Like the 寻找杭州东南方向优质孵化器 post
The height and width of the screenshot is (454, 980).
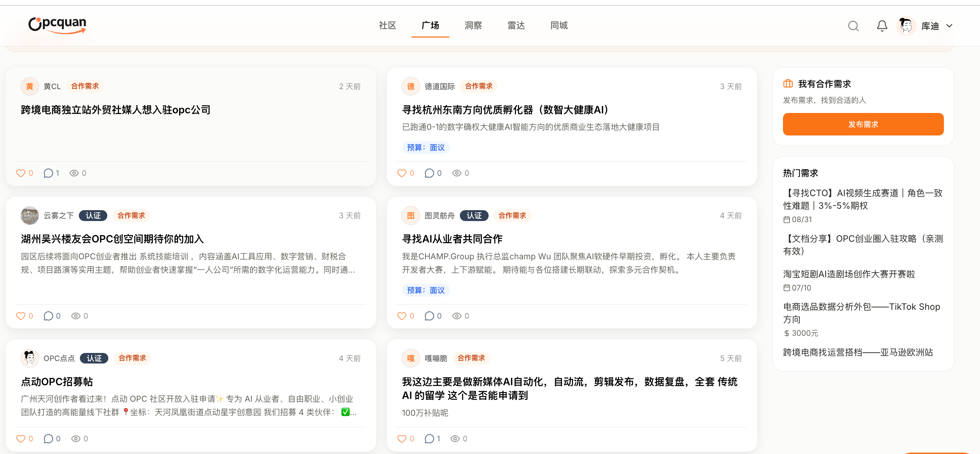pyautogui.click(x=402, y=173)
